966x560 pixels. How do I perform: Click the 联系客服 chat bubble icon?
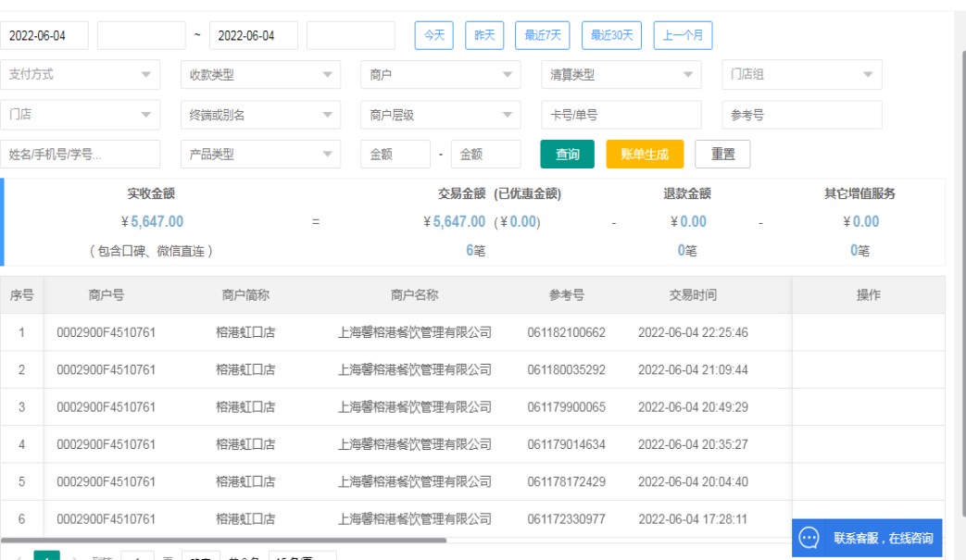coord(809,538)
